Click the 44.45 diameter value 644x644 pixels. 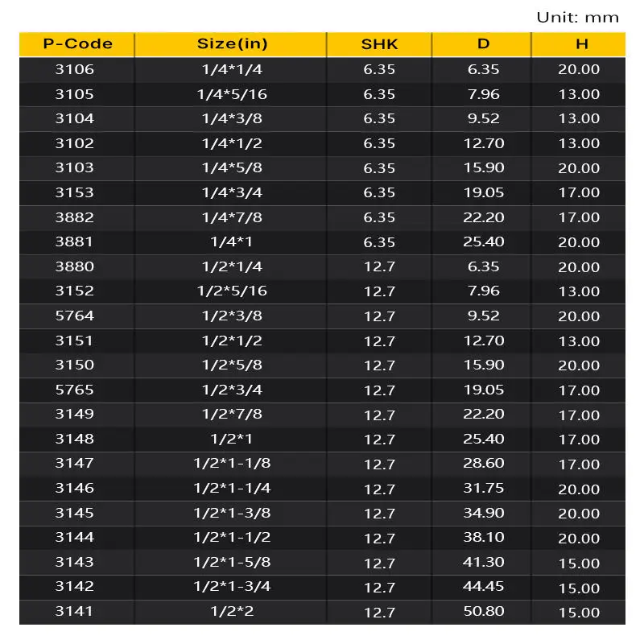pyautogui.click(x=484, y=586)
